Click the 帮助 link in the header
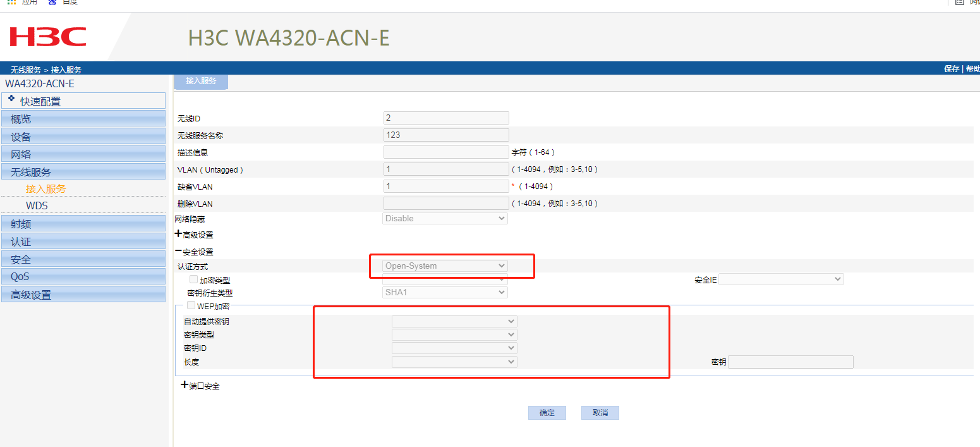Screen dimensions: 980x447 point(972,69)
